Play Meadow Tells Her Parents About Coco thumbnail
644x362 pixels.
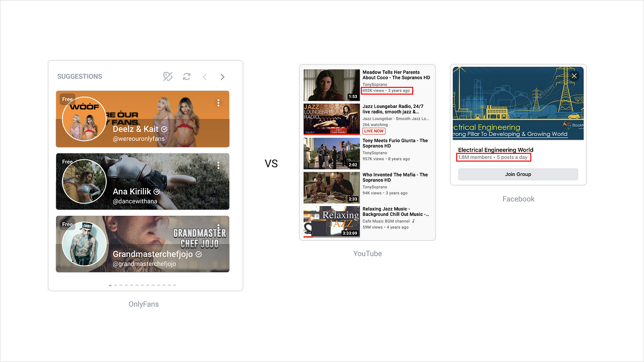332,85
